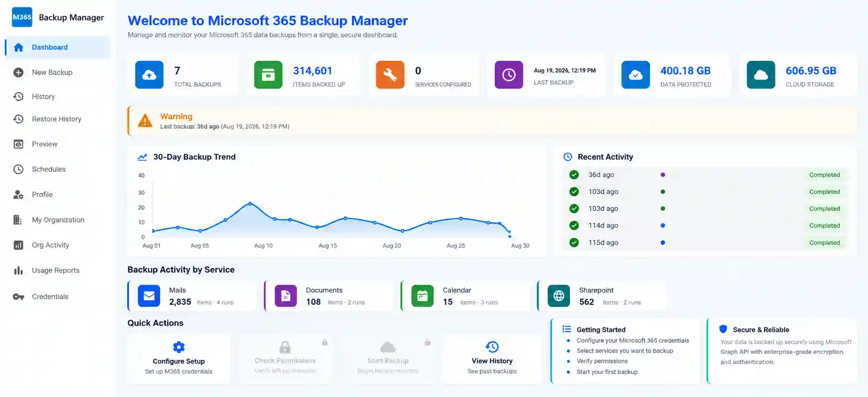Open the Dashboard menu item
868x397 pixels.
coord(58,47)
